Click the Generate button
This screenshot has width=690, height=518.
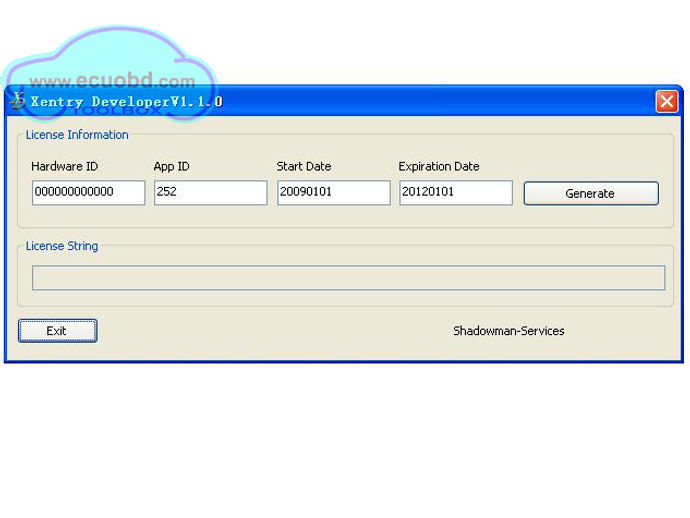[x=591, y=193]
